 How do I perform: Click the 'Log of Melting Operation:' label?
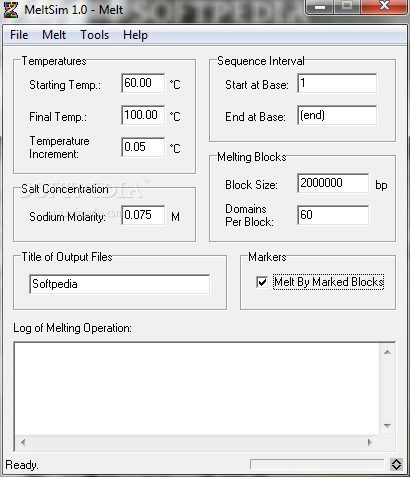[x=72, y=328]
